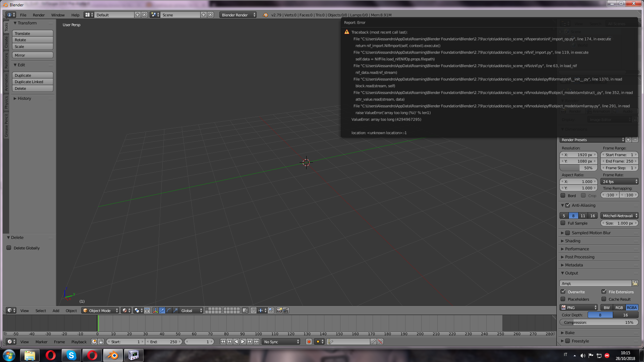Open the Info editor type selector icon
This screenshot has height=362, width=644.
(x=11, y=15)
